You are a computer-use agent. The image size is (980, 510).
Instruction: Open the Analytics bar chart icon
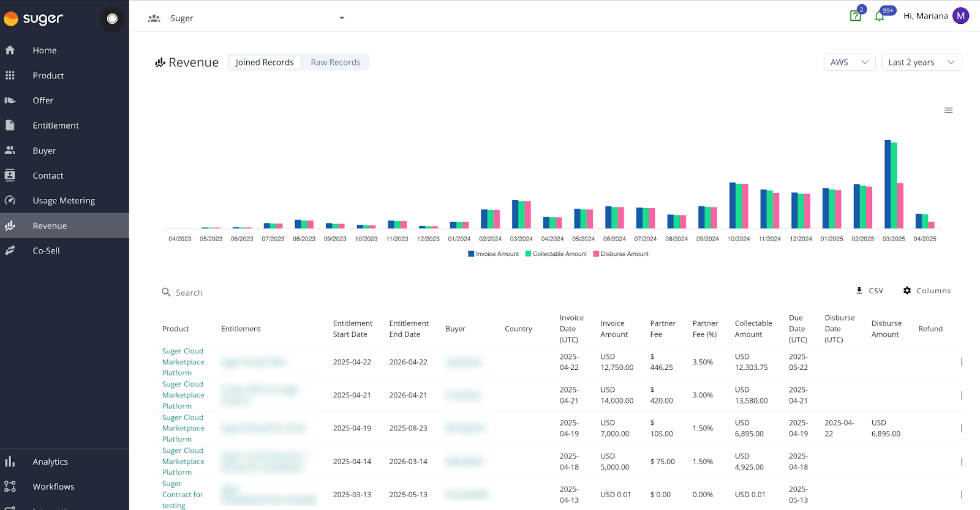click(x=10, y=462)
